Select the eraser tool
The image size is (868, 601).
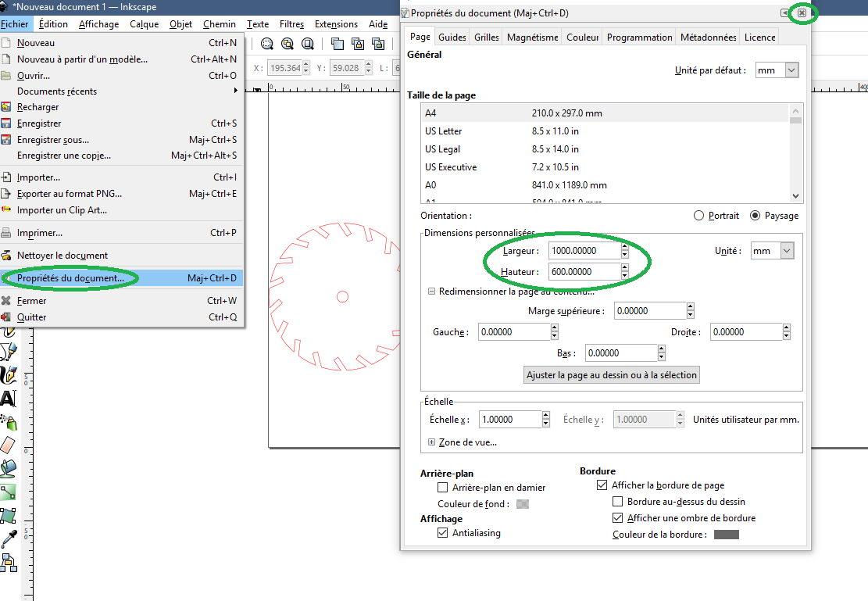9,445
